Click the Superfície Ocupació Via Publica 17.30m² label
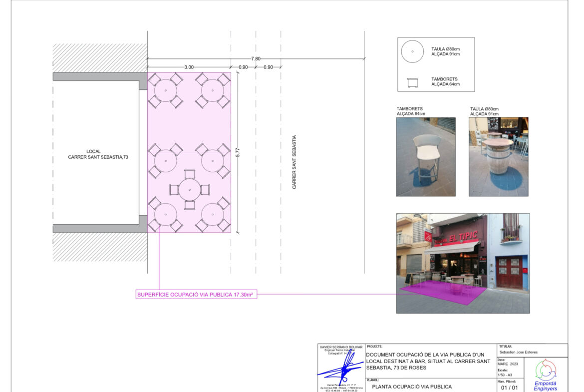Viewport: 584px width, 392px height. pos(196,295)
